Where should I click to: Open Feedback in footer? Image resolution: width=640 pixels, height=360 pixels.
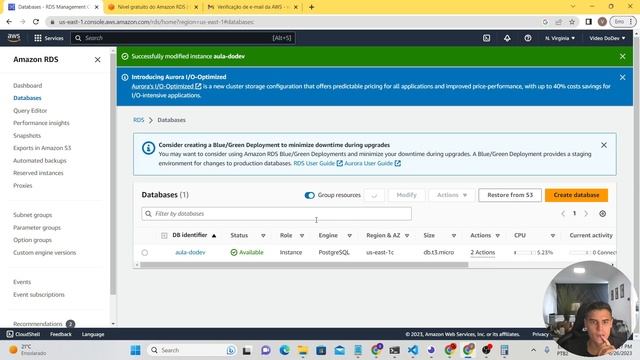pyautogui.click(x=61, y=334)
